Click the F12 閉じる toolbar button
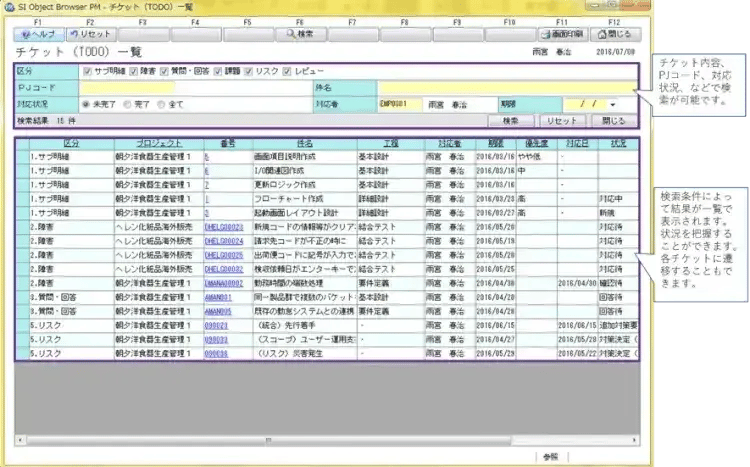750x467 pixels. point(614,33)
